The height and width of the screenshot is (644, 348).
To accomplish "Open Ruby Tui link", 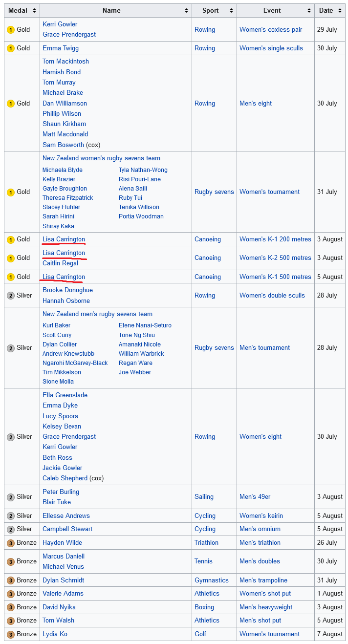I will click(130, 197).
